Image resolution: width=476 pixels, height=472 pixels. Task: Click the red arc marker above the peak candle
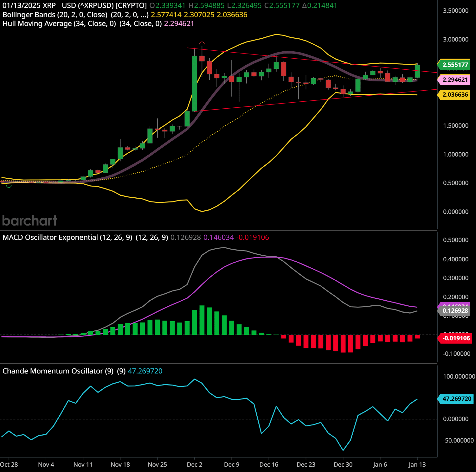[202, 43]
